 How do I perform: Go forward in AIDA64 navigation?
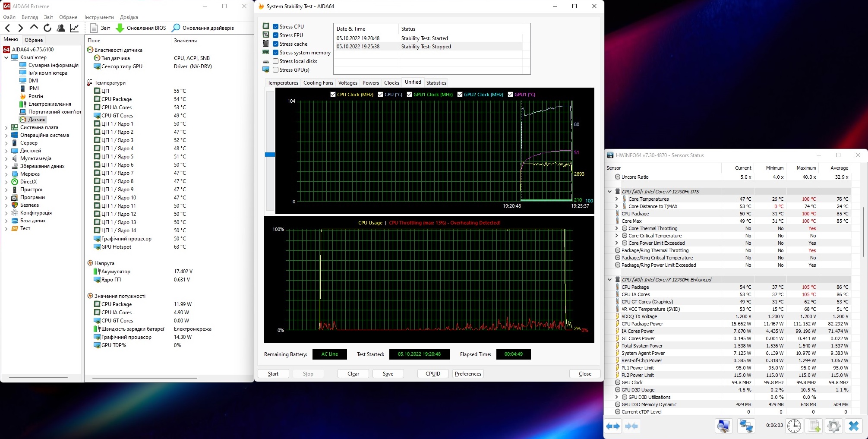point(20,28)
